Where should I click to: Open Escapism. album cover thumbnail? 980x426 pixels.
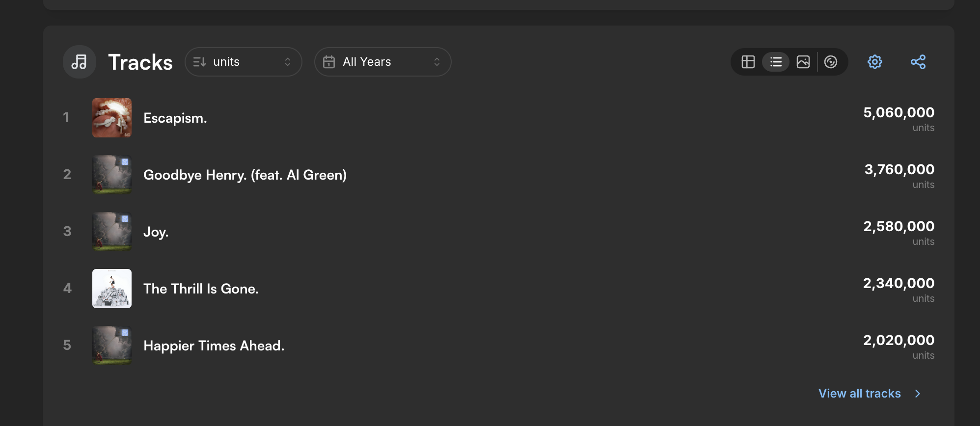[x=112, y=118]
